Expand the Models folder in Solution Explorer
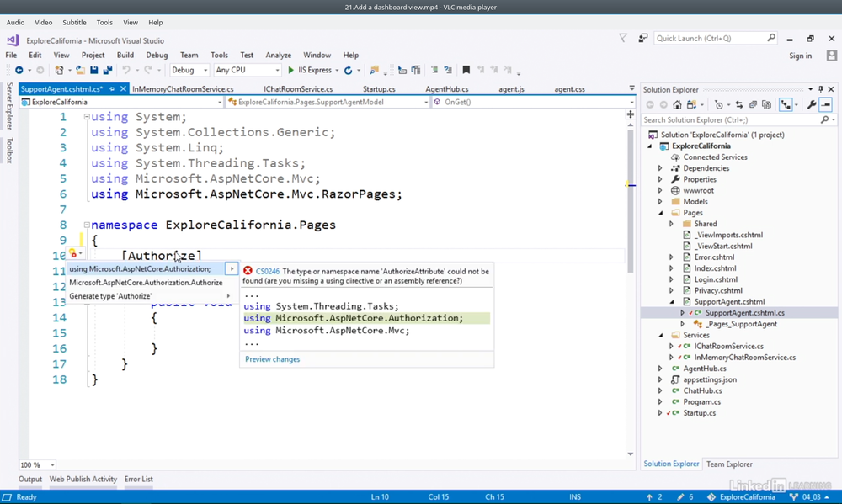The height and width of the screenshot is (504, 842). (x=660, y=202)
